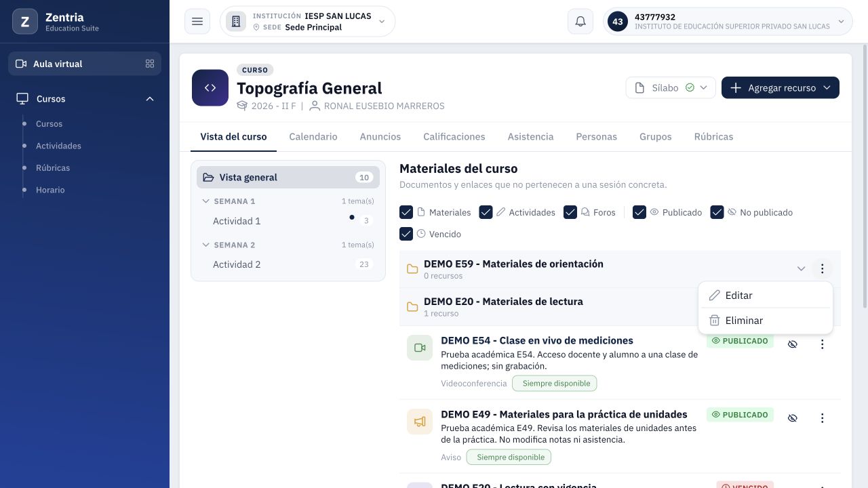This screenshot has width=868, height=488.
Task: Uncheck the Foros filter checkbox
Action: pos(570,212)
